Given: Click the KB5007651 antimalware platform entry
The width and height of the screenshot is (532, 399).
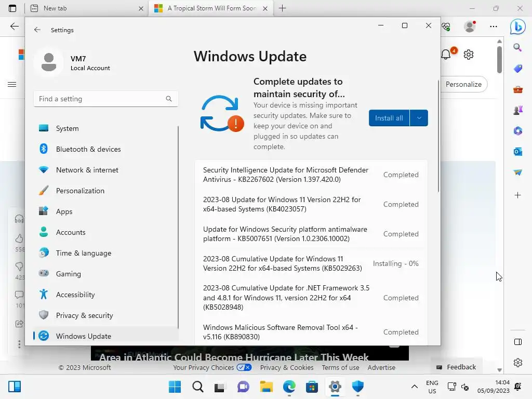Looking at the screenshot, I should tap(311, 234).
